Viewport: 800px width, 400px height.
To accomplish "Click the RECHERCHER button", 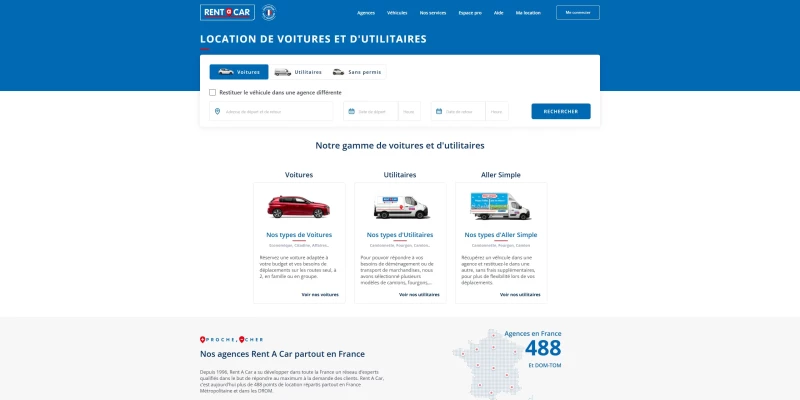I will (561, 111).
